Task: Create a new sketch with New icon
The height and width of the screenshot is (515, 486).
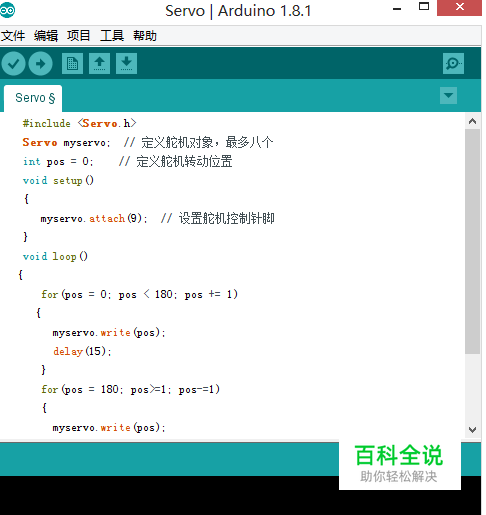Action: 72,63
